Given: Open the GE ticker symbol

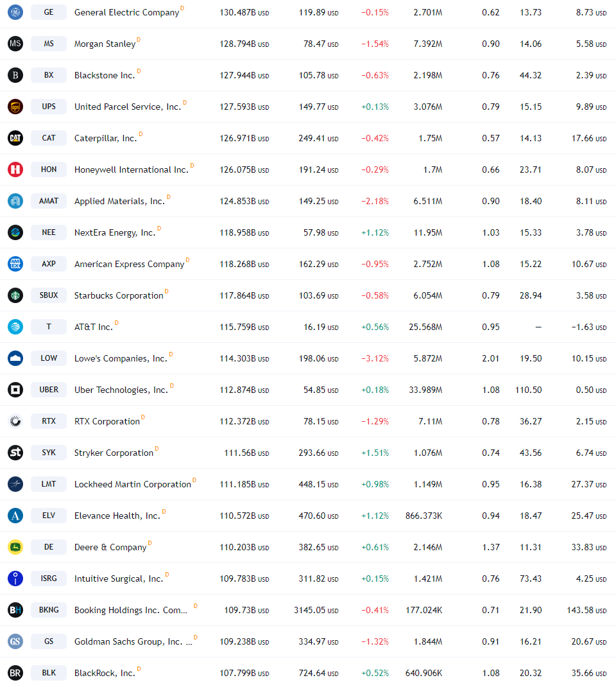Looking at the screenshot, I should tap(49, 12).
